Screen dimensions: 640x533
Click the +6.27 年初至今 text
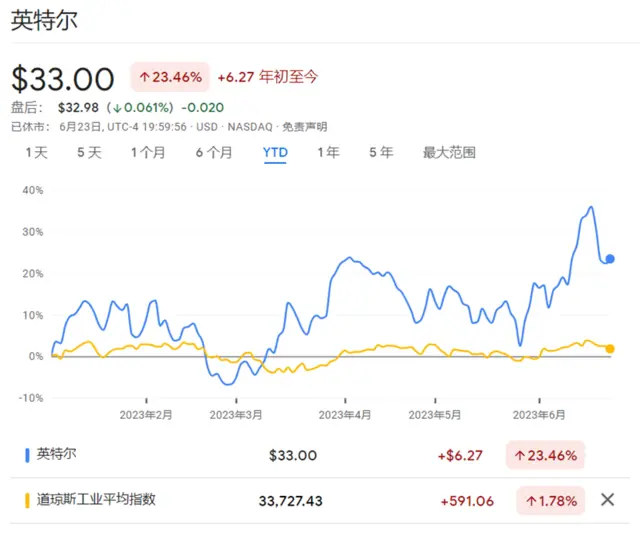pyautogui.click(x=267, y=77)
